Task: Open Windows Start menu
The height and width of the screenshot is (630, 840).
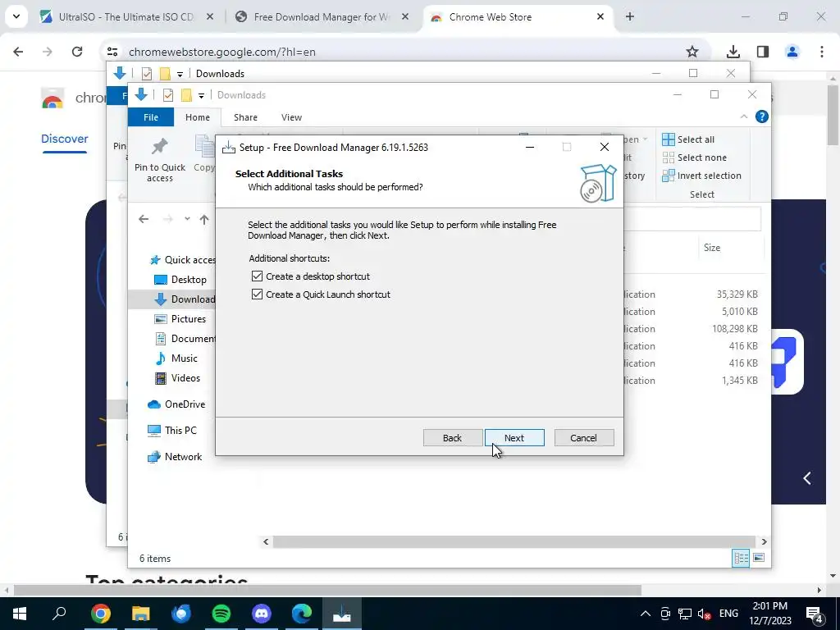Action: click(x=20, y=614)
